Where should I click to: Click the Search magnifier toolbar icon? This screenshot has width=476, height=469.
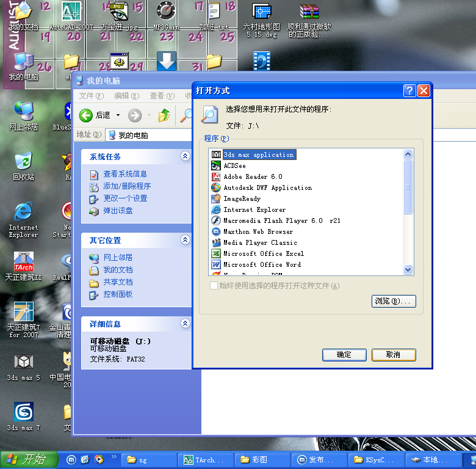[186, 115]
